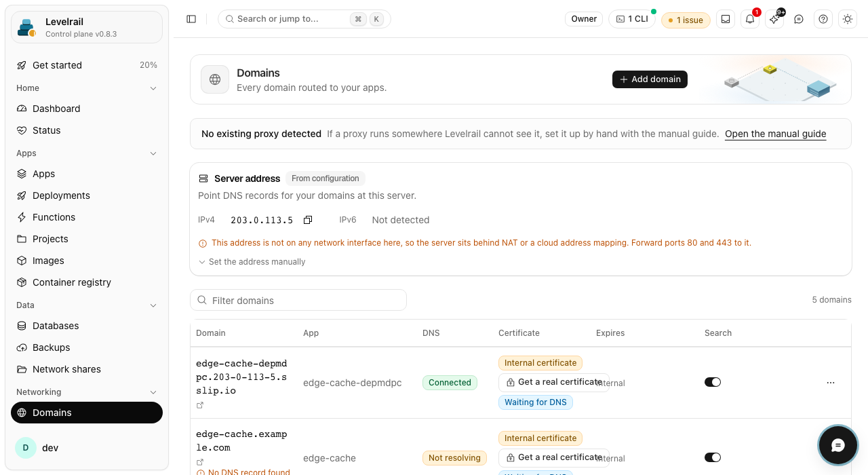
Task: Open Container registry
Action: 87,282
